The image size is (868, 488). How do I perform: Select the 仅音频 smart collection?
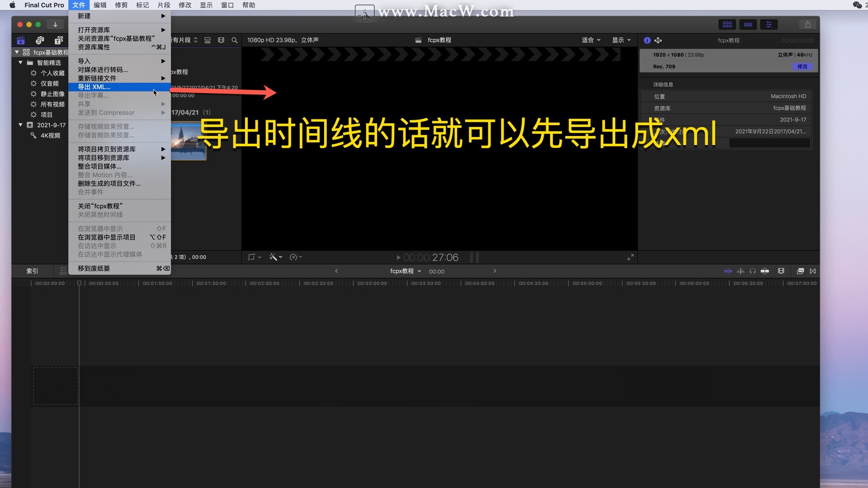pos(50,84)
